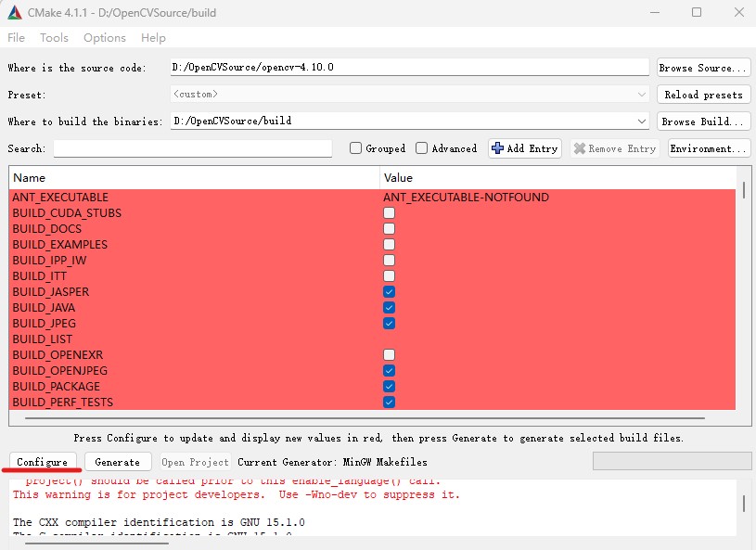Click the -Wno-dev warning log line
The height and width of the screenshot is (550, 756).
coord(237,494)
